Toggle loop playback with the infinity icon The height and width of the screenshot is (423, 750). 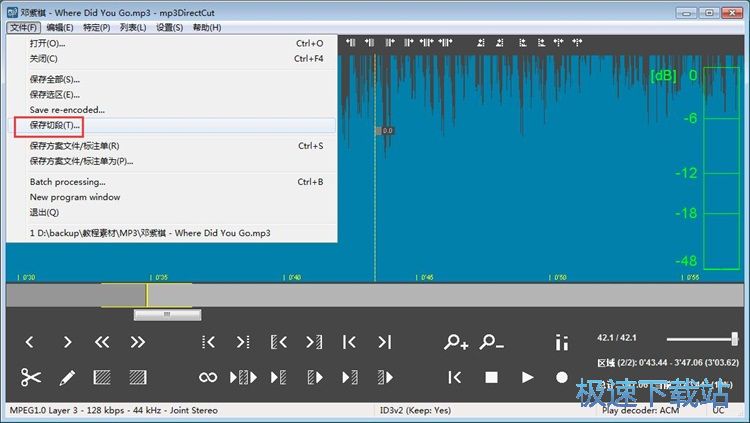tap(208, 378)
